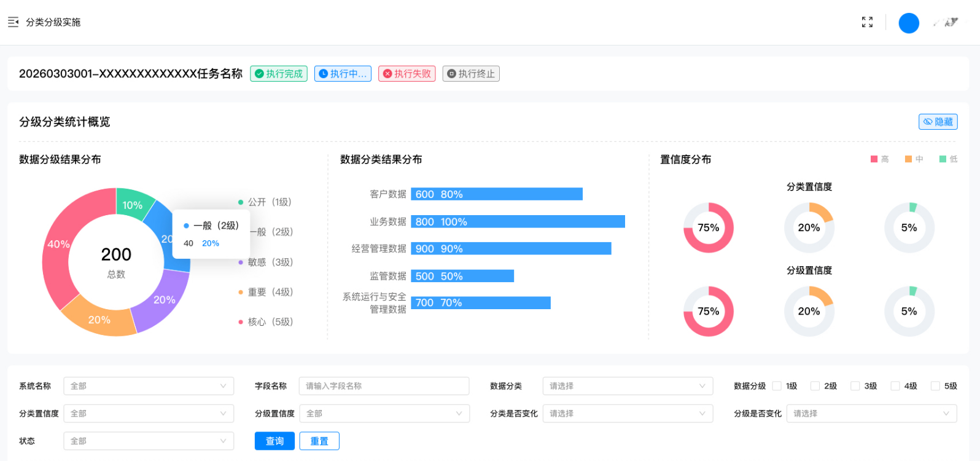The width and height of the screenshot is (980, 461).
Task: Click 分级置信度 5% ring chart
Action: (x=909, y=312)
